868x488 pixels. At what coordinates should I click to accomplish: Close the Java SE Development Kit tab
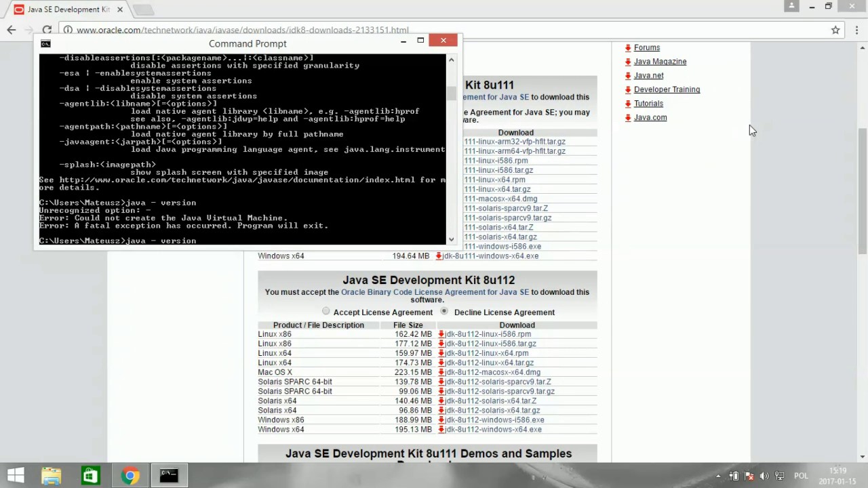coord(120,9)
